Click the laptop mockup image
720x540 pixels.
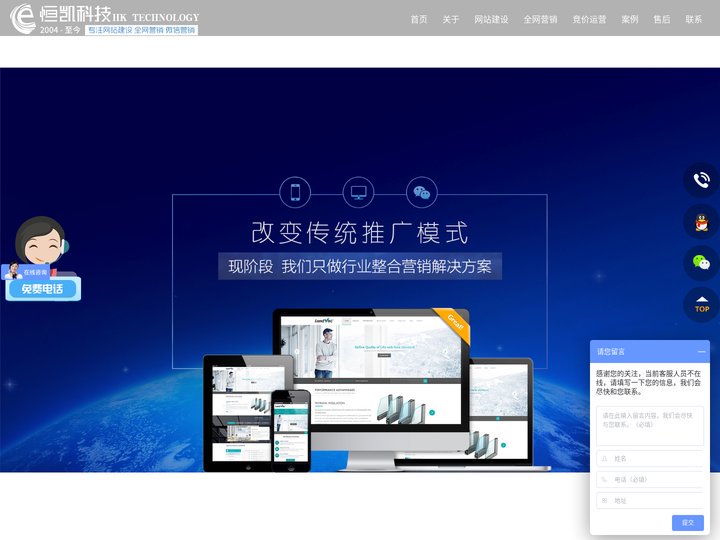[501, 413]
